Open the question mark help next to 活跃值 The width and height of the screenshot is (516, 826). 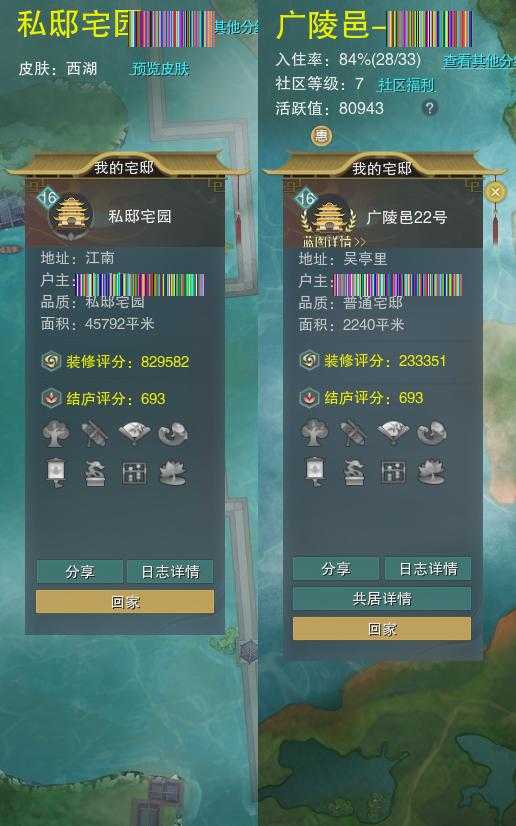tap(430, 108)
